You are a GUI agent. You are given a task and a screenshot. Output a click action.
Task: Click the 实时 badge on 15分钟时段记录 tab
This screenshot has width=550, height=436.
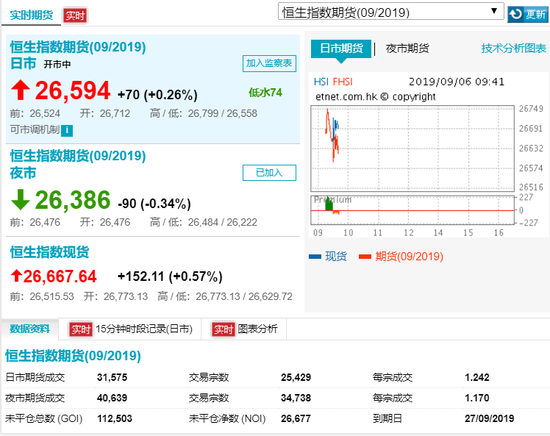[81, 329]
